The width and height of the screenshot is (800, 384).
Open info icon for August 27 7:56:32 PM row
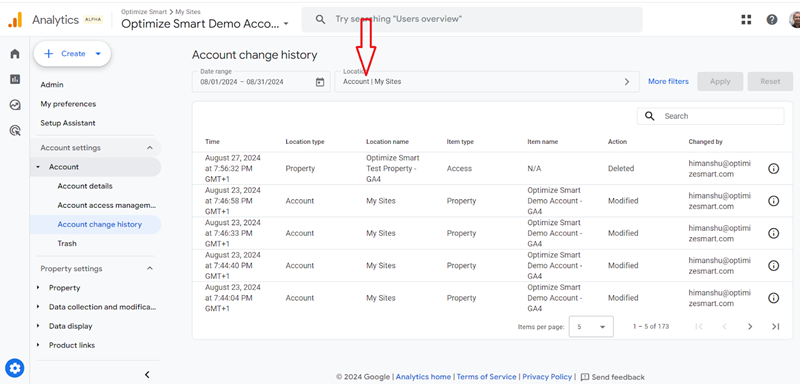point(773,169)
